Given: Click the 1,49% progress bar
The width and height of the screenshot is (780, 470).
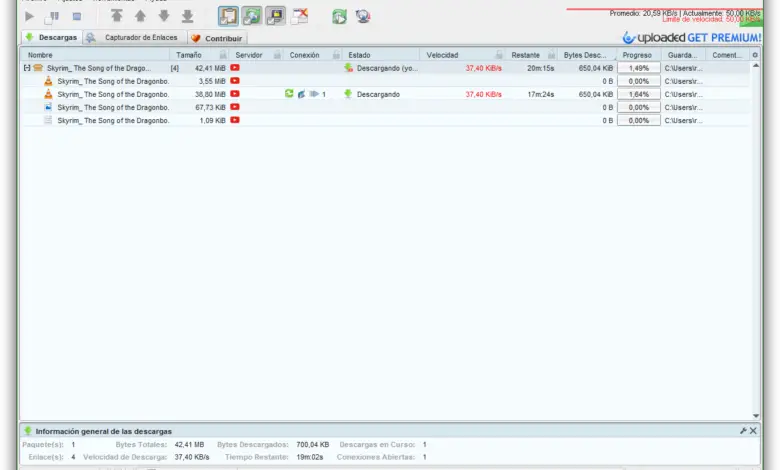Looking at the screenshot, I should [639, 68].
